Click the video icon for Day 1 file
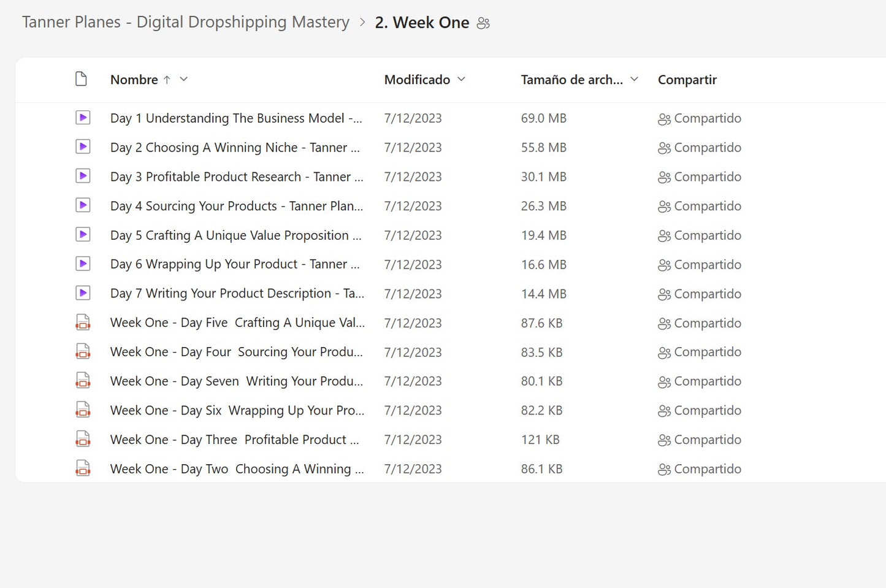Viewport: 886px width, 588px height. pos(83,118)
